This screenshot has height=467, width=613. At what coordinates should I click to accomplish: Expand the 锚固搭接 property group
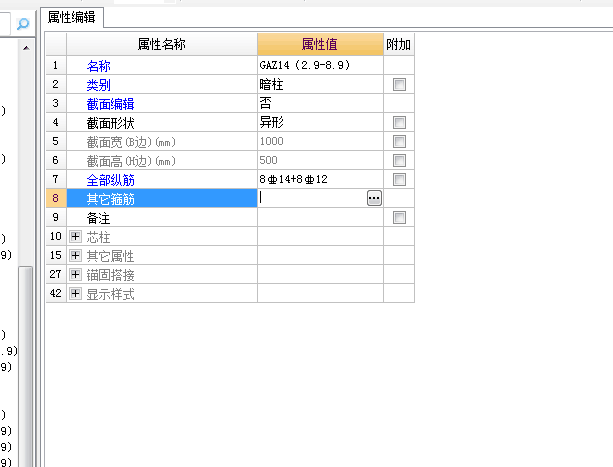point(75,275)
